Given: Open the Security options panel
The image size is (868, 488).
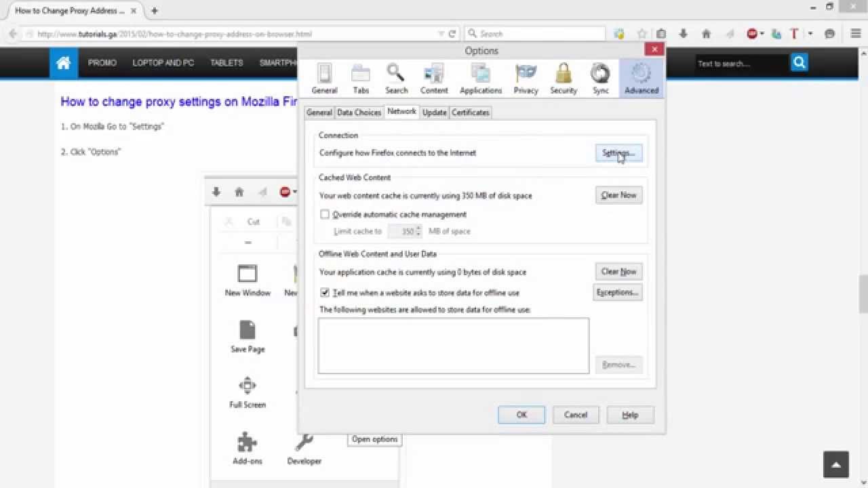Looking at the screenshot, I should pyautogui.click(x=564, y=79).
